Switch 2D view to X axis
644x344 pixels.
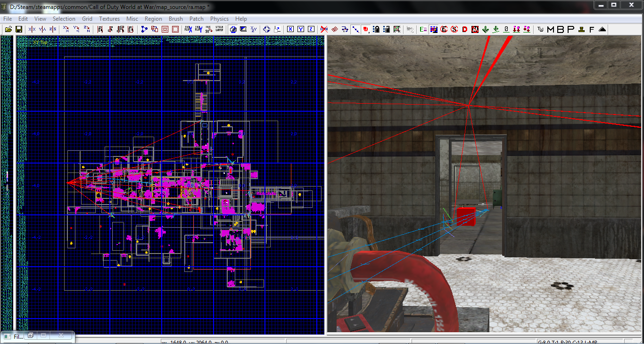[290, 29]
